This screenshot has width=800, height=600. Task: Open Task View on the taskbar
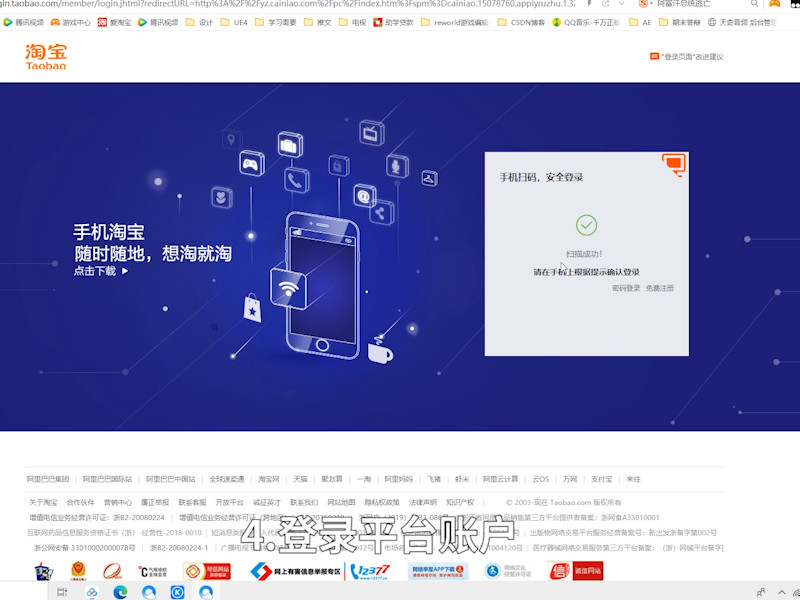pyautogui.click(x=62, y=592)
